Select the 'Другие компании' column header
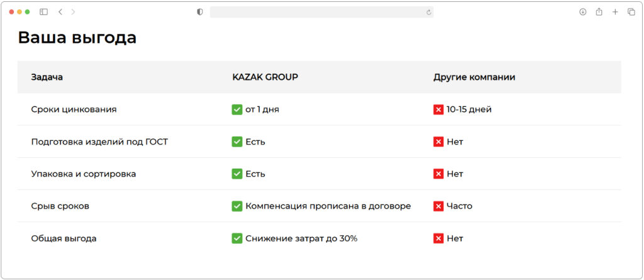 (474, 77)
